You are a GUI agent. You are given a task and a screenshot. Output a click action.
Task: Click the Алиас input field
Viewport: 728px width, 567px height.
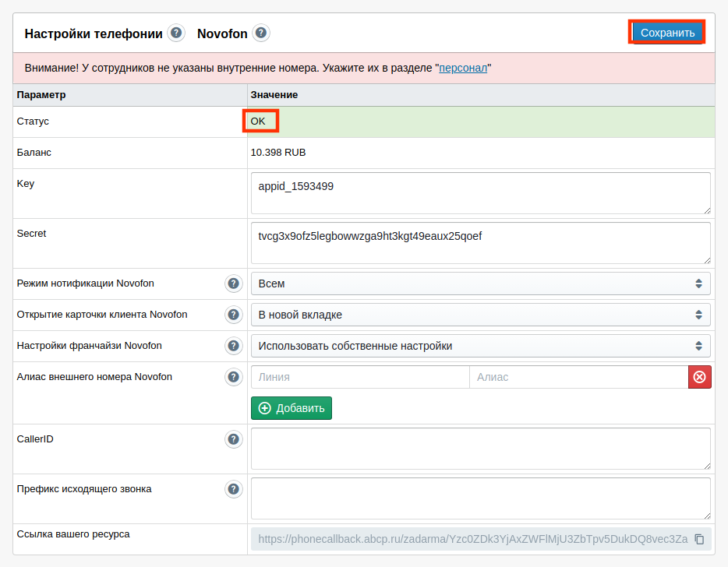579,377
